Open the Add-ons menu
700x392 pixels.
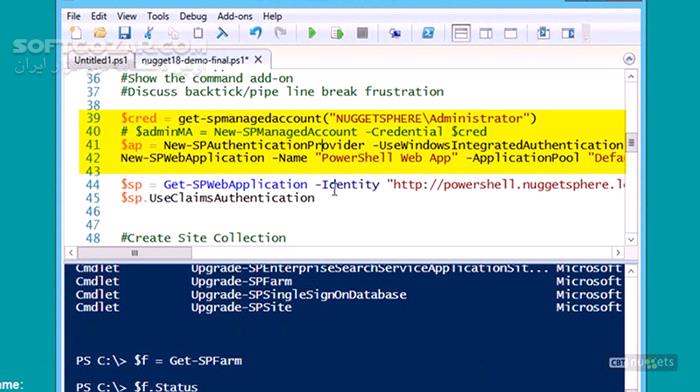(235, 17)
